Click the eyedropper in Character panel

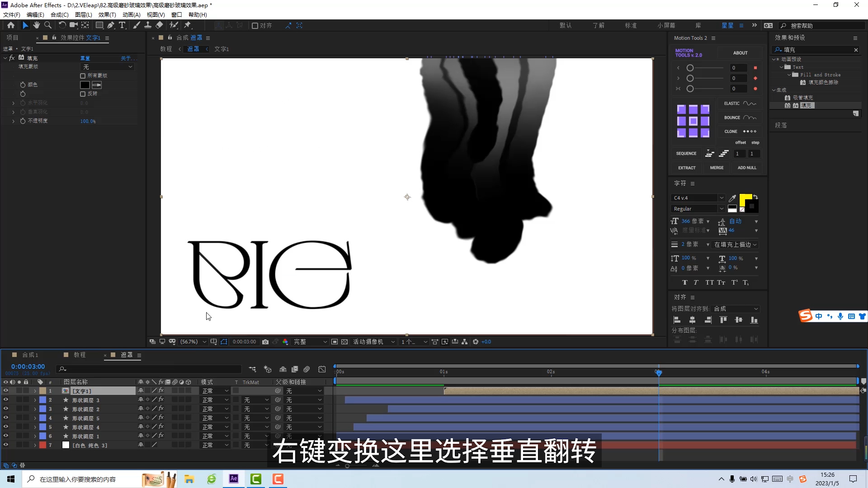coord(732,198)
